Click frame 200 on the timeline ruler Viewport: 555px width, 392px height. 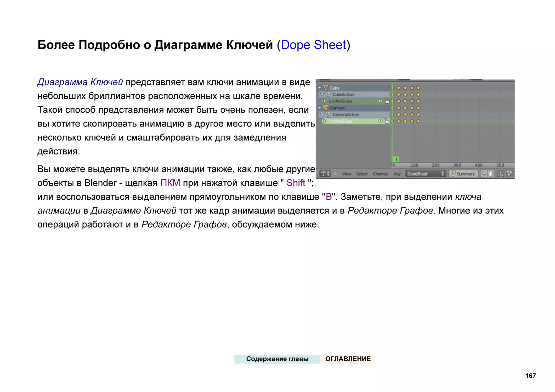click(x=436, y=165)
